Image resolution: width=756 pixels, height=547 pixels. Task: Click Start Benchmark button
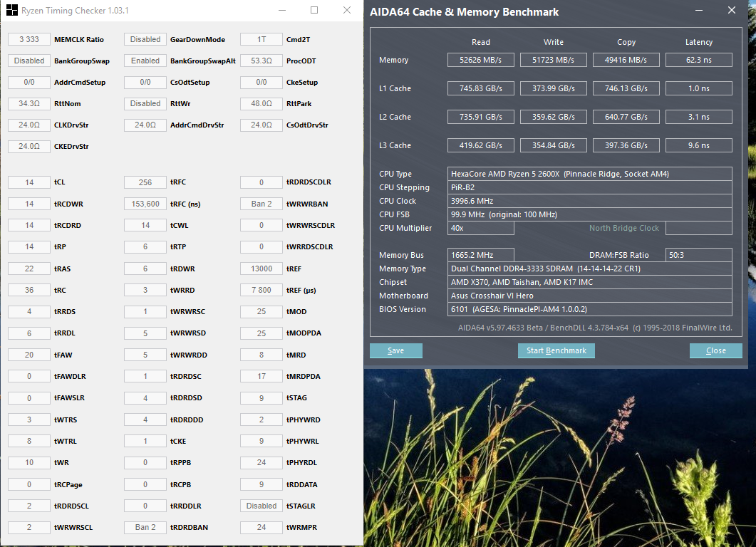(556, 350)
